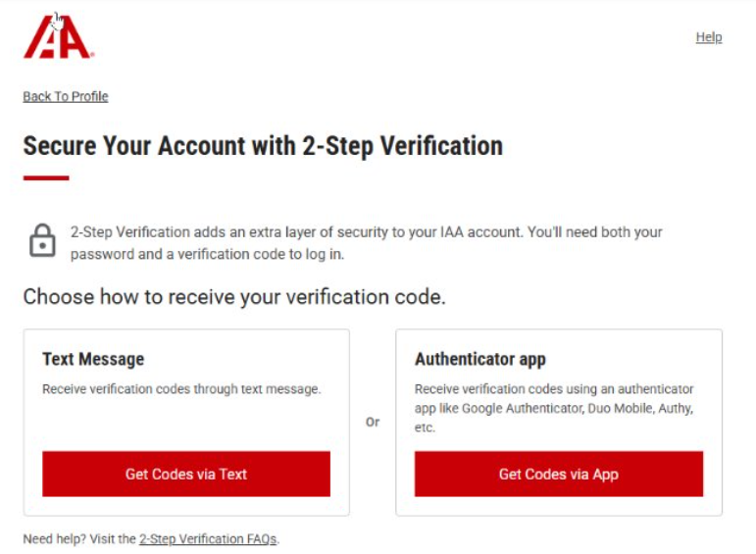Click the Secure Your Account page title
Image resolution: width=756 pixels, height=554 pixels.
click(263, 146)
